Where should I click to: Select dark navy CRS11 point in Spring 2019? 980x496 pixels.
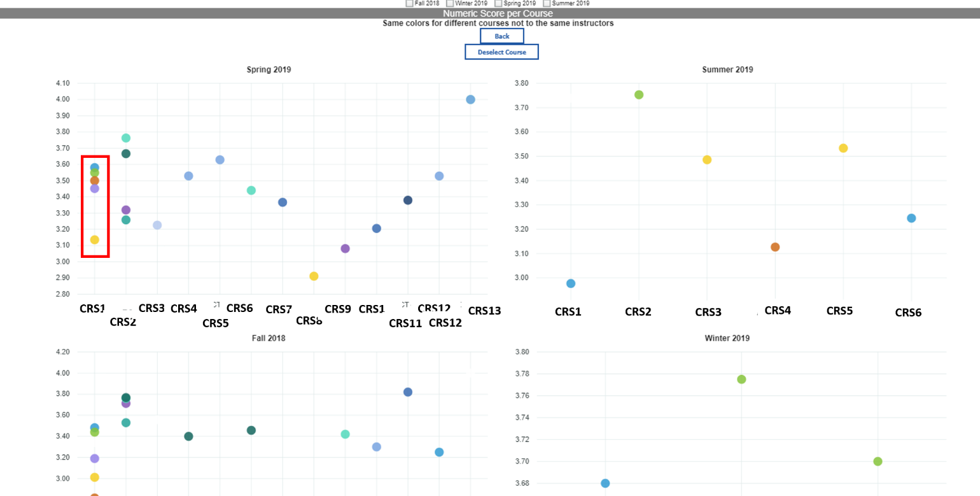(x=408, y=201)
